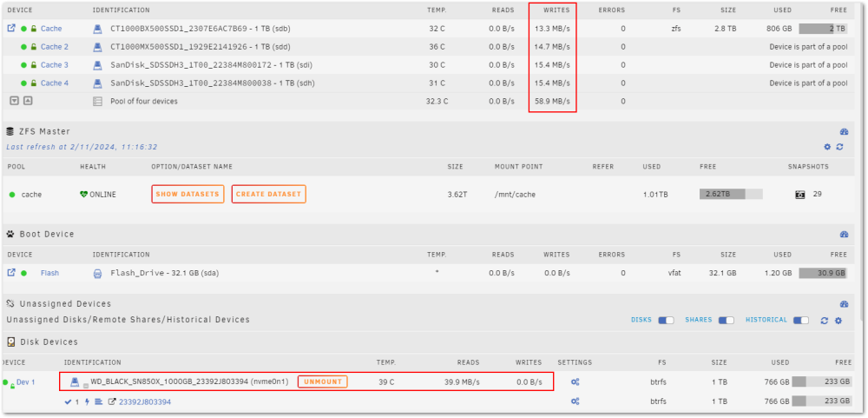Click SHOW DATASETS button
The width and height of the screenshot is (868, 418).
point(187,194)
